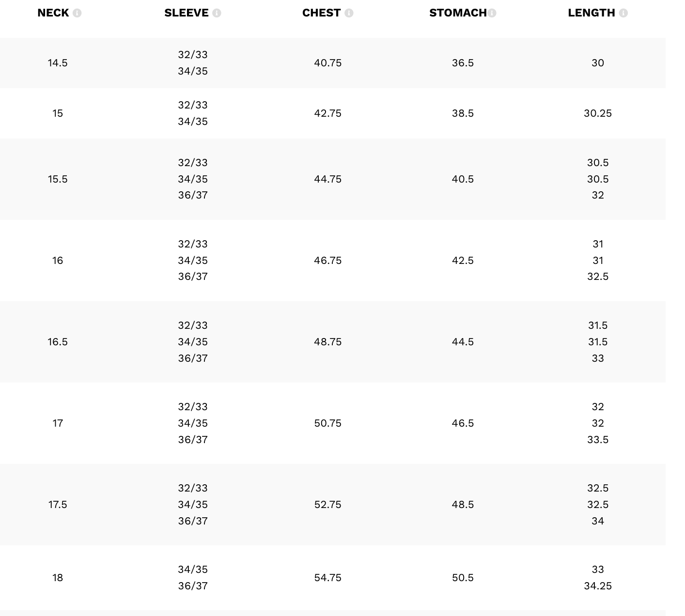
Task: Select the 15.5 neck size cell
Action: tap(58, 179)
